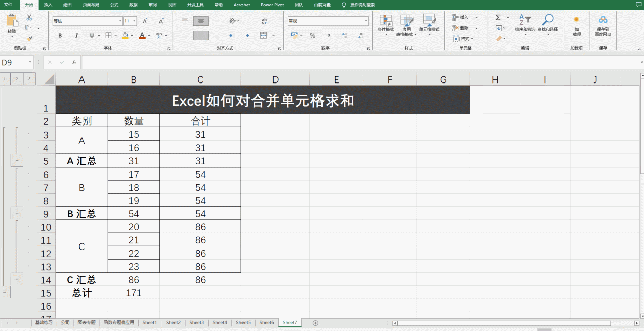Apply Comma Style number format
The height and width of the screenshot is (331, 644).
tap(329, 36)
